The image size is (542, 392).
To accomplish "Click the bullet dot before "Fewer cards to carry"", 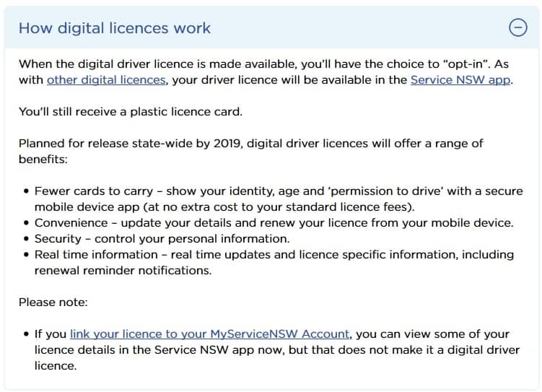I will click(x=26, y=191).
